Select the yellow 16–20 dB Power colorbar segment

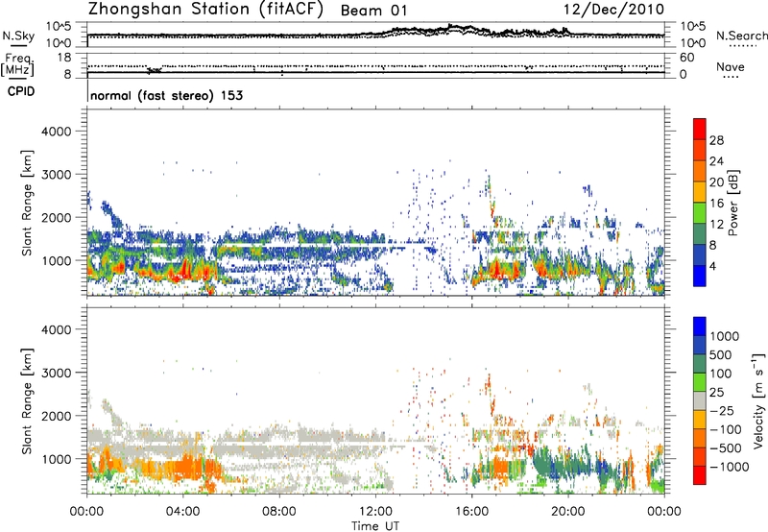[700, 191]
